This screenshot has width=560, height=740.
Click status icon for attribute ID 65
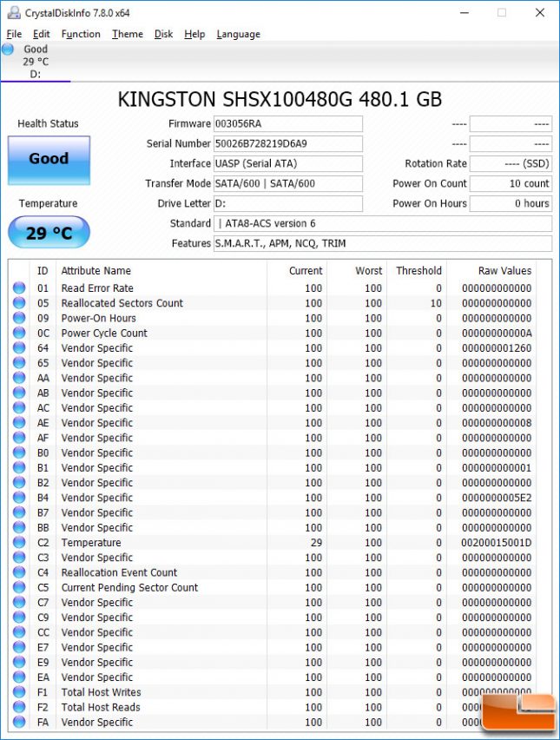(x=19, y=362)
